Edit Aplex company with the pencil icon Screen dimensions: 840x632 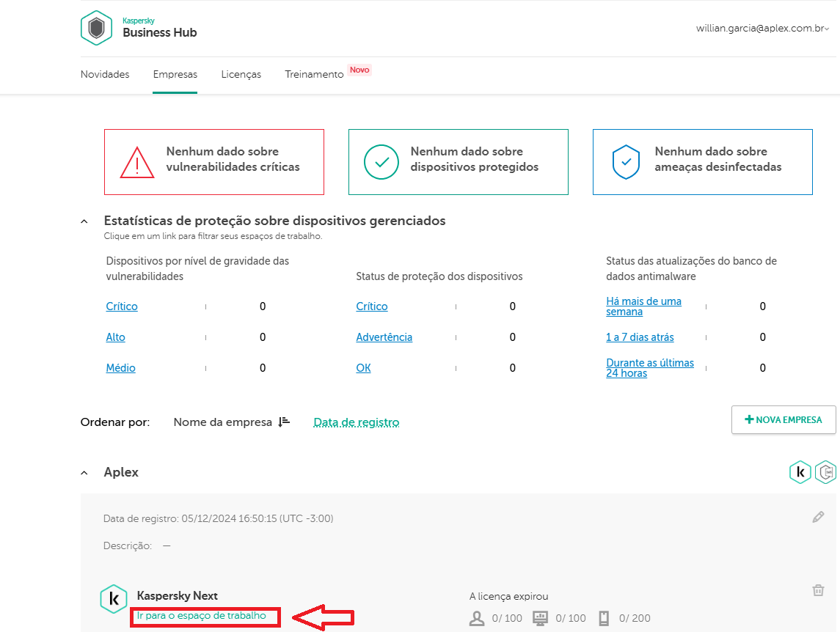point(818,517)
